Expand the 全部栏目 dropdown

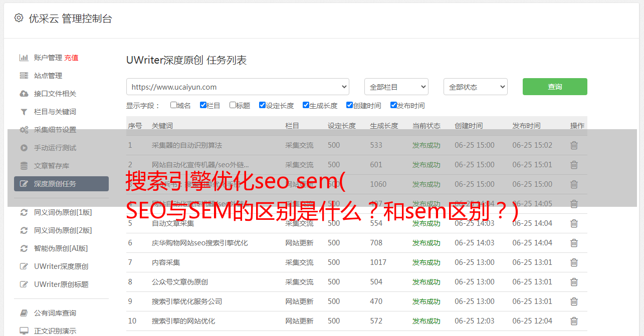(396, 87)
